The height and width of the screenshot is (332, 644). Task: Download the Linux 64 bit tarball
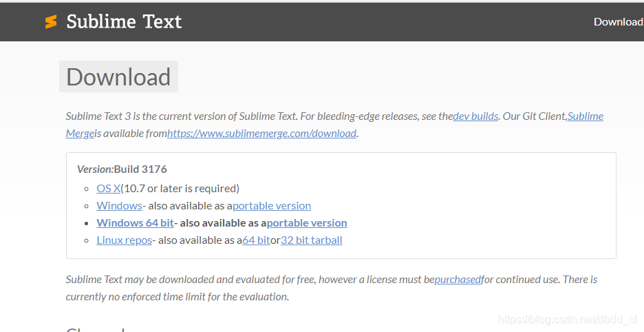pyautogui.click(x=256, y=240)
